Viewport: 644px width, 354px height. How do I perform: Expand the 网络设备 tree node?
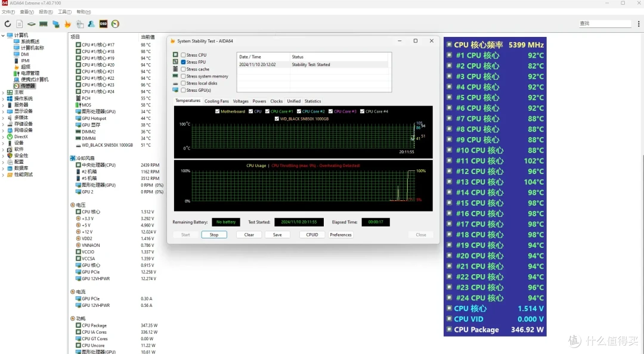[x=4, y=130]
